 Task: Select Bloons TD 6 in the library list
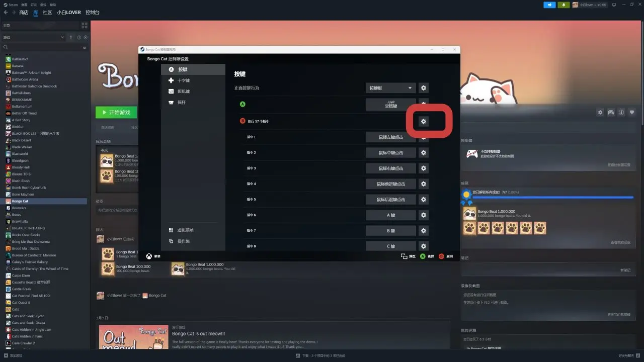pos(21,174)
